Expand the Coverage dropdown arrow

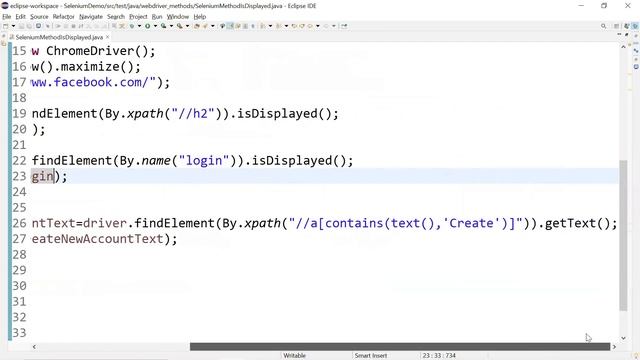click(171, 26)
